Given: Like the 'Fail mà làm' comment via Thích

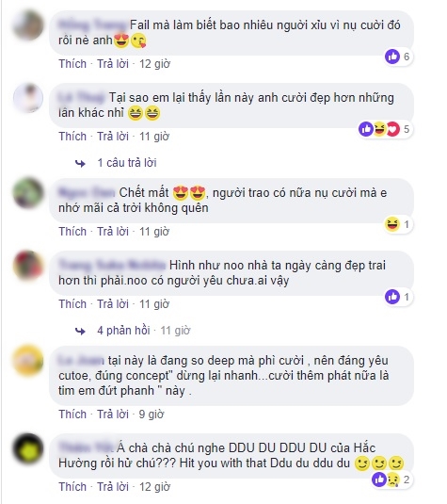Looking at the screenshot, I should 72,64.
